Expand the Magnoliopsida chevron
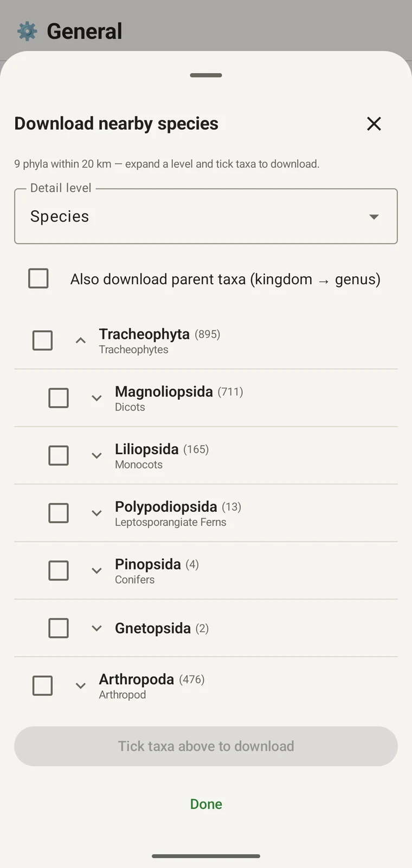The width and height of the screenshot is (412, 868). tap(96, 398)
